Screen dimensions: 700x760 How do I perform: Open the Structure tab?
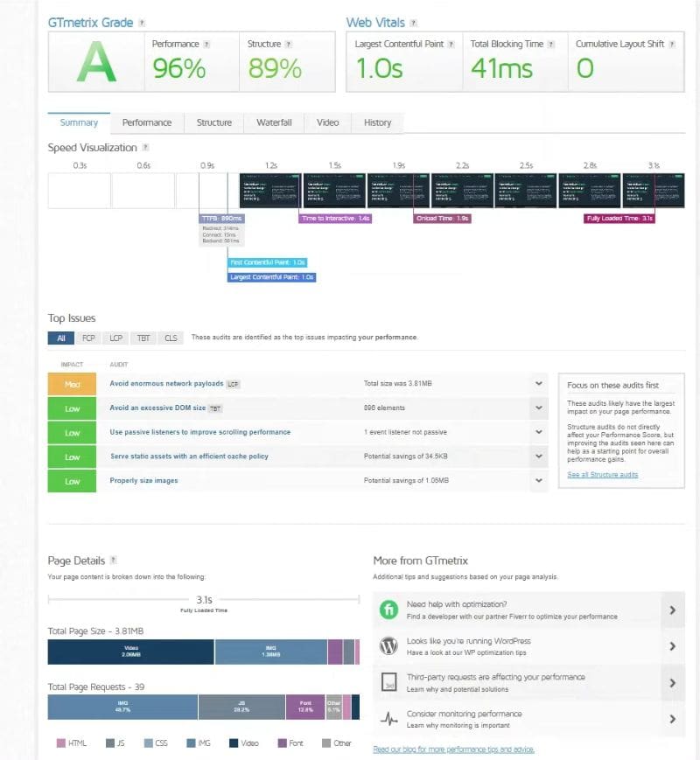pyautogui.click(x=213, y=122)
